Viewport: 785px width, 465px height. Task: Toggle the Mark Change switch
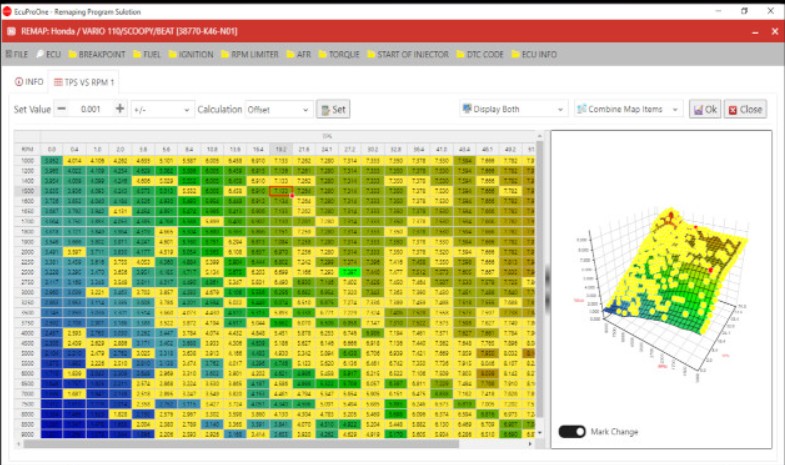[572, 431]
